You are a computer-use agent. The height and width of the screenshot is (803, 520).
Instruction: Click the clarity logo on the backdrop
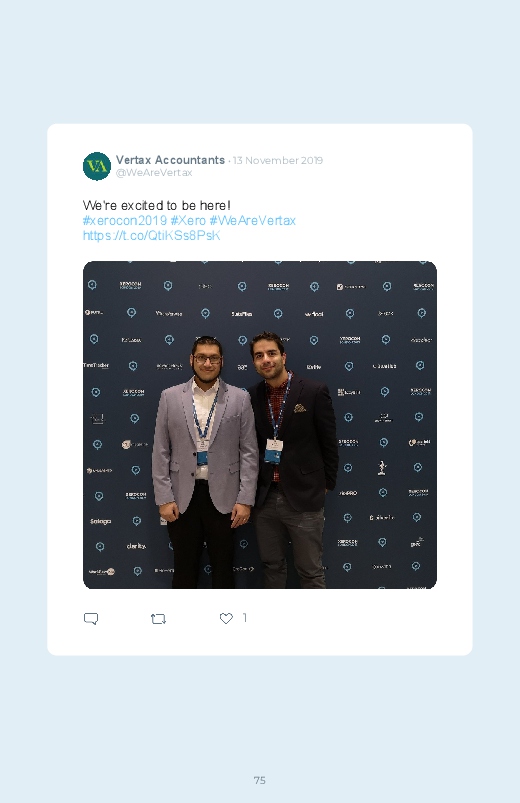coord(136,546)
